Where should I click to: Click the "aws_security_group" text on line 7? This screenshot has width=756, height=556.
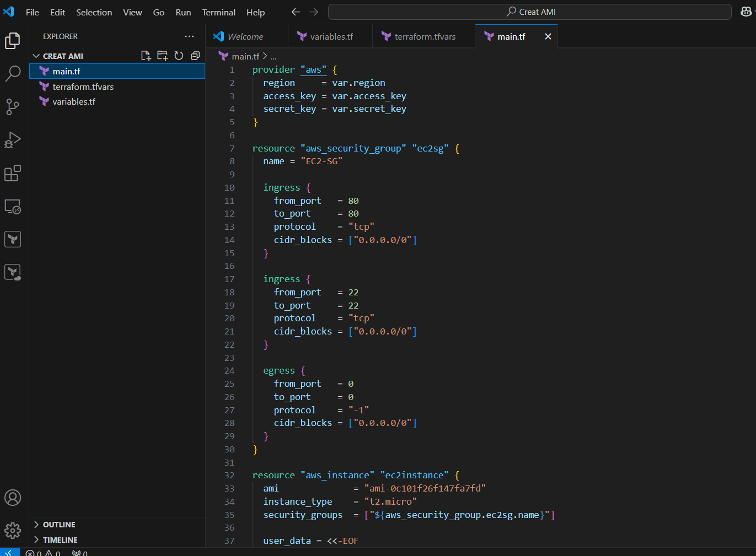tap(353, 148)
